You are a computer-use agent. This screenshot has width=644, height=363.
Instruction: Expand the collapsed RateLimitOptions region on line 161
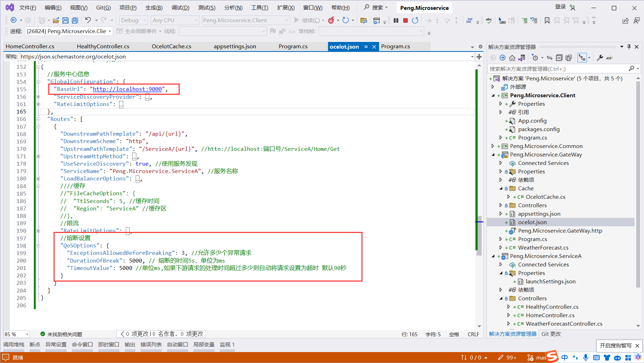coord(38,104)
